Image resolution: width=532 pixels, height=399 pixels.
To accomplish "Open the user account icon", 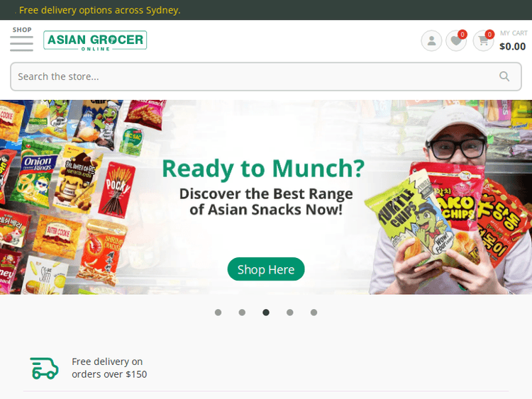I will pos(431,40).
